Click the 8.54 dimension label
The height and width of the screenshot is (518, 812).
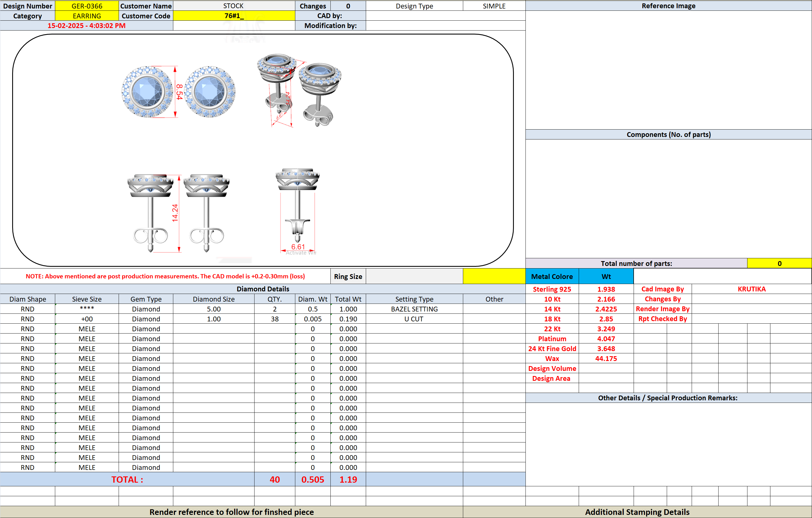(x=179, y=92)
